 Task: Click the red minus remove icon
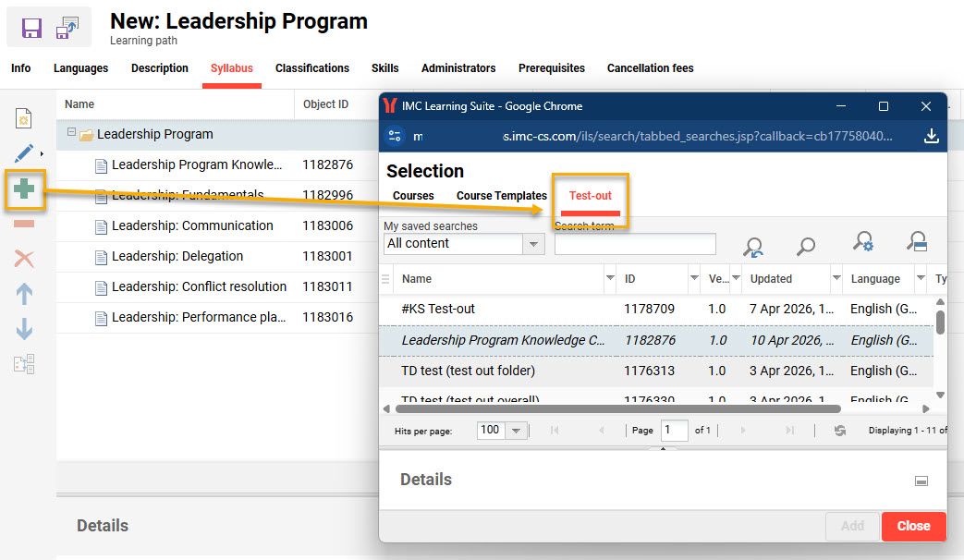coord(25,225)
